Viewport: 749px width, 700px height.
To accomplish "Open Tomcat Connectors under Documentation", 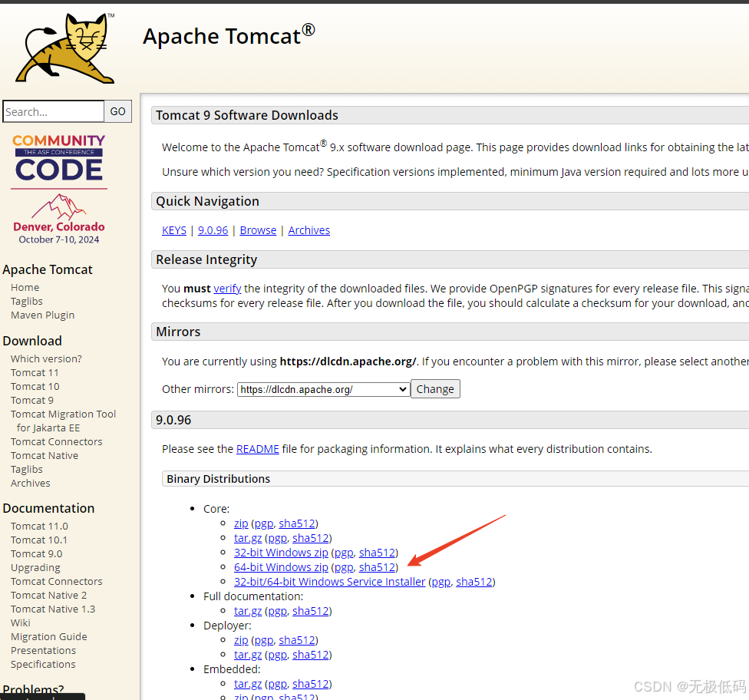I will point(56,582).
